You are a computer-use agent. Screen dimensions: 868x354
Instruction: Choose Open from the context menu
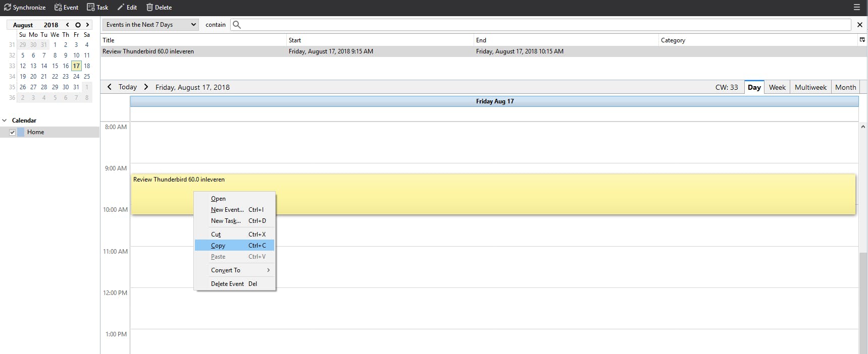click(x=235, y=199)
